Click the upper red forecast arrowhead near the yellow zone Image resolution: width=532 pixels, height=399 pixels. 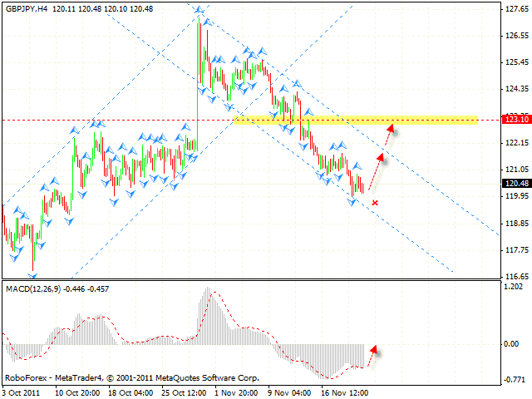[x=390, y=127]
